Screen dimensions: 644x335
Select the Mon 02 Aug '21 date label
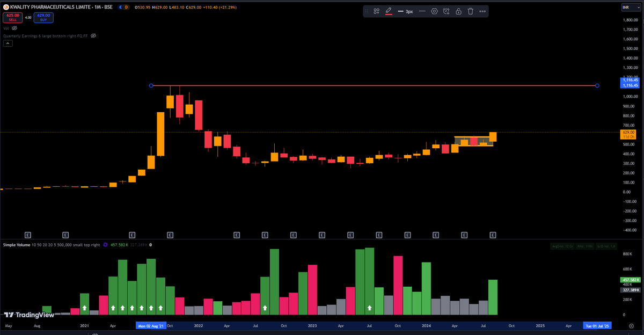click(151, 325)
